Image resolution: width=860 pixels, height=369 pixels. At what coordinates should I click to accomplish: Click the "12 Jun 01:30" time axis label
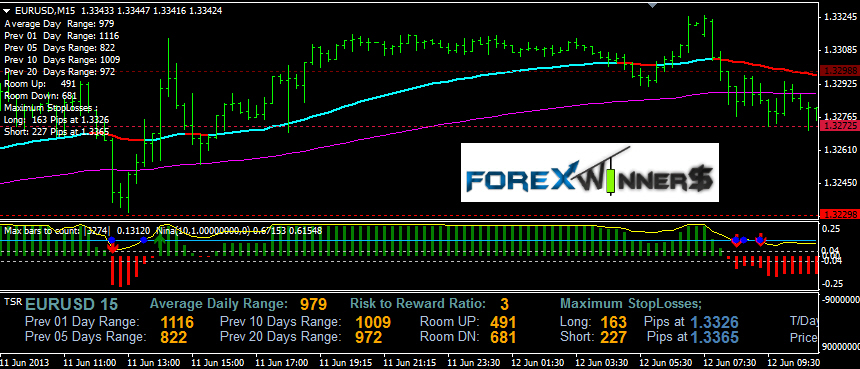[x=538, y=363]
